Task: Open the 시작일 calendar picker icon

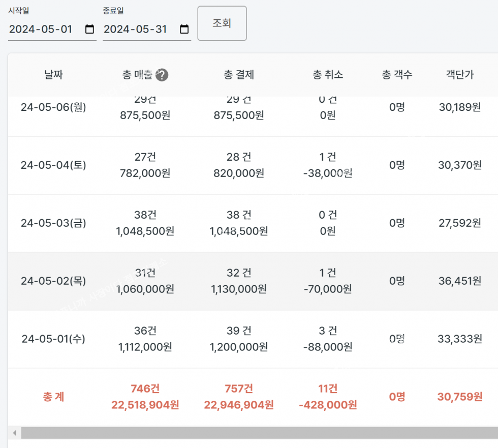Action: pyautogui.click(x=89, y=29)
